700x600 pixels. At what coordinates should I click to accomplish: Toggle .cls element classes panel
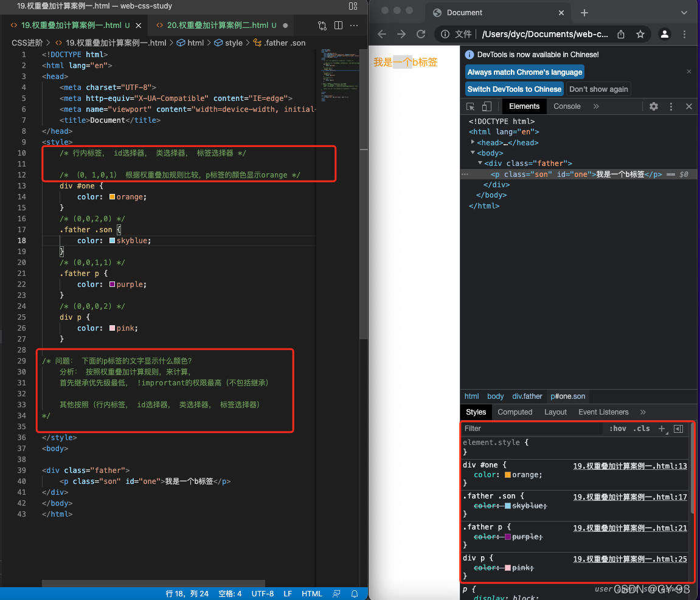[x=641, y=428]
